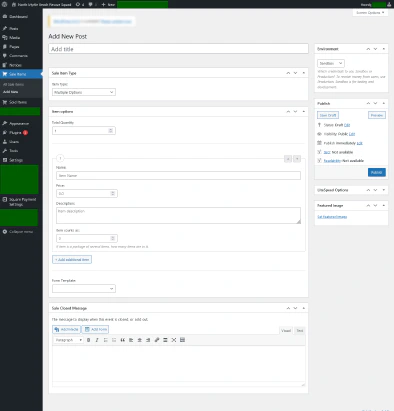The image size is (394, 411).
Task: Insert a numbered list in the editor
Action: (114, 340)
